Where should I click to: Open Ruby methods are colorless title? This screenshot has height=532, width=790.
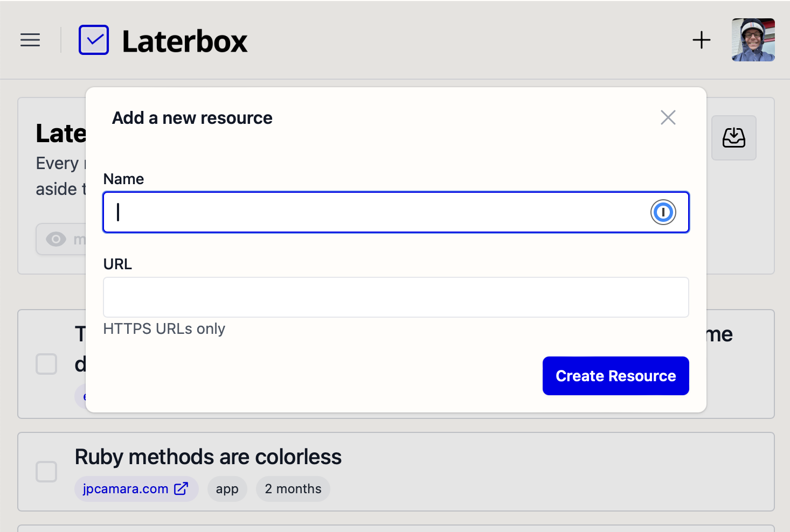coord(208,457)
